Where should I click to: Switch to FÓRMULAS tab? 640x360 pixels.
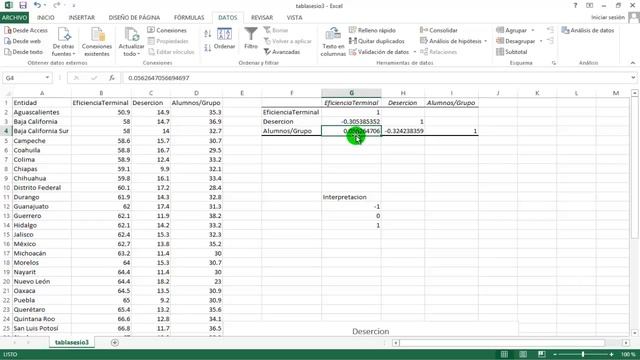189,18
